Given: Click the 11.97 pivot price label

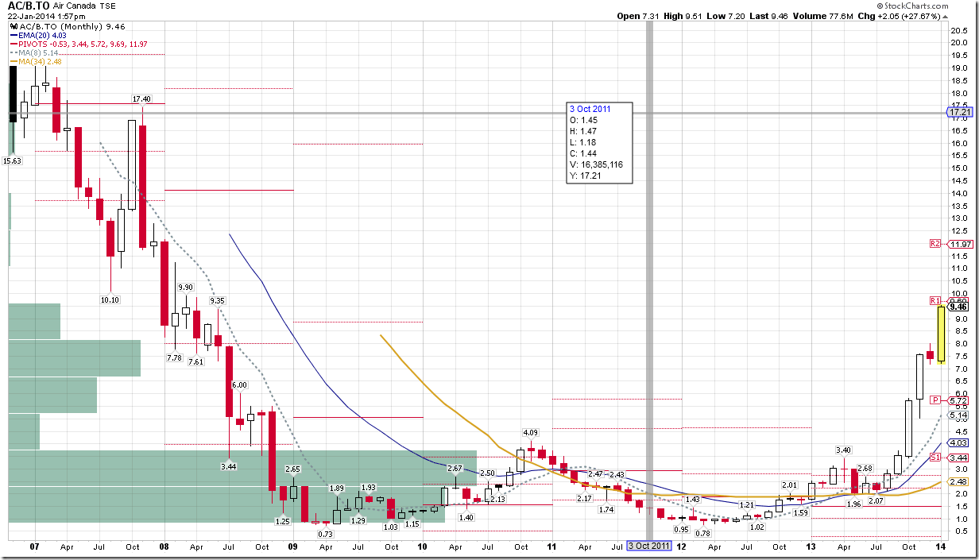Looking at the screenshot, I should (959, 244).
